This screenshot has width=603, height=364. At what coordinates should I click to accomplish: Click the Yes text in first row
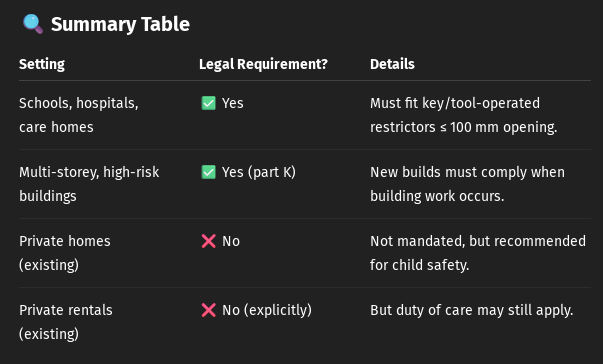[x=233, y=103]
